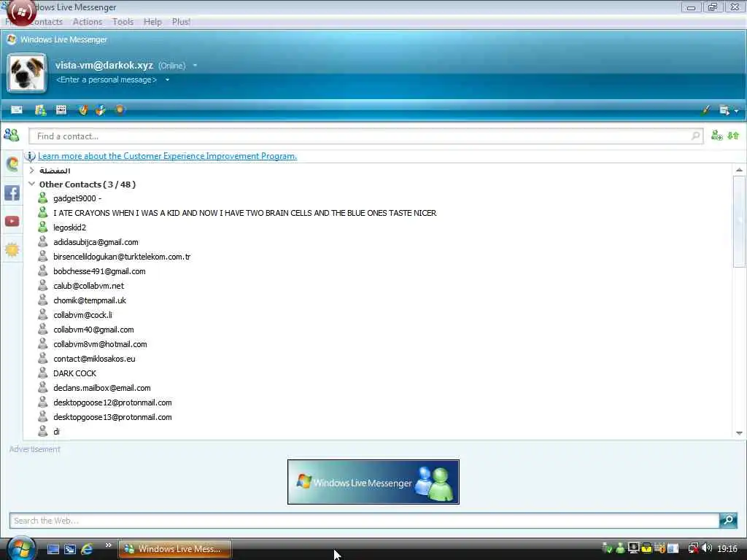Screen dimensions: 747x560
Task: Open the status dropdown next to (Online)
Action: coord(195,65)
